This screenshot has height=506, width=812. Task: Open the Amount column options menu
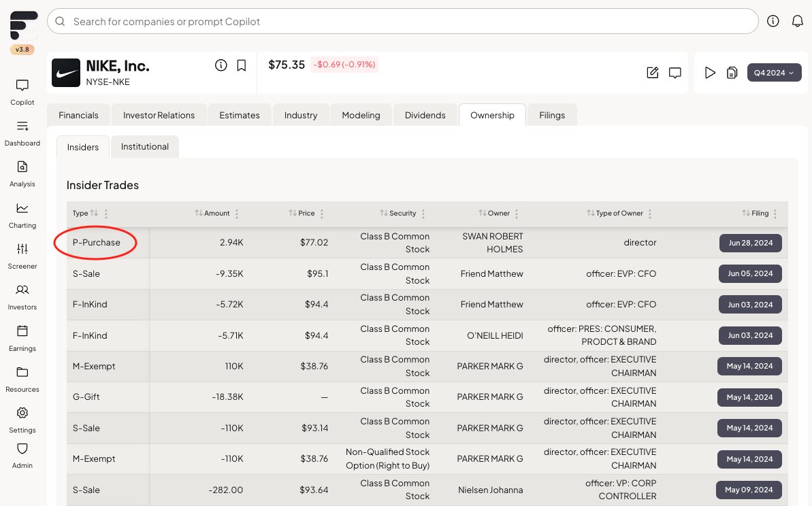pos(237,214)
